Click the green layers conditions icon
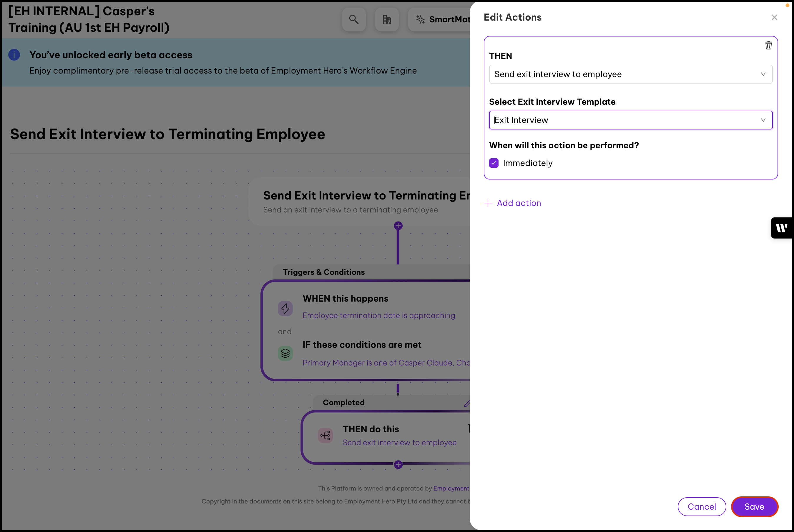This screenshot has width=794, height=532. [285, 353]
